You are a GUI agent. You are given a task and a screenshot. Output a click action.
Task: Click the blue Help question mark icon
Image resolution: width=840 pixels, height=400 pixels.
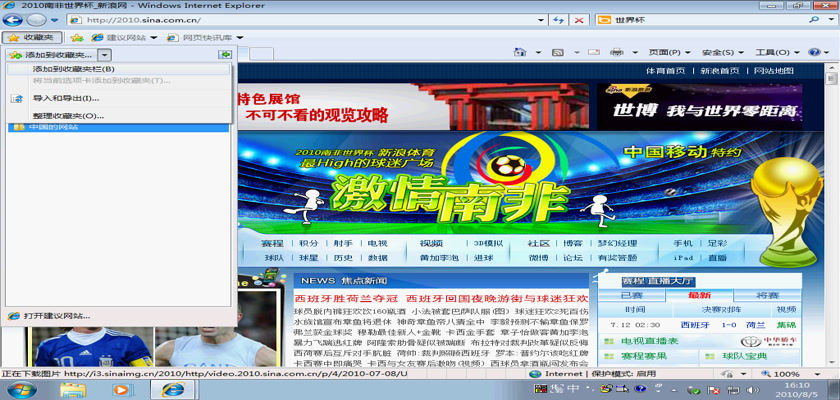[x=812, y=51]
